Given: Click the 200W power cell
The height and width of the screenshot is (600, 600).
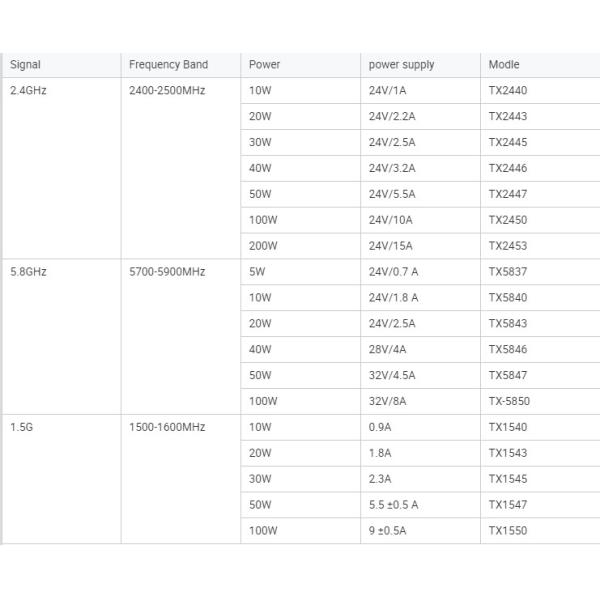Looking at the screenshot, I should 262,246.
